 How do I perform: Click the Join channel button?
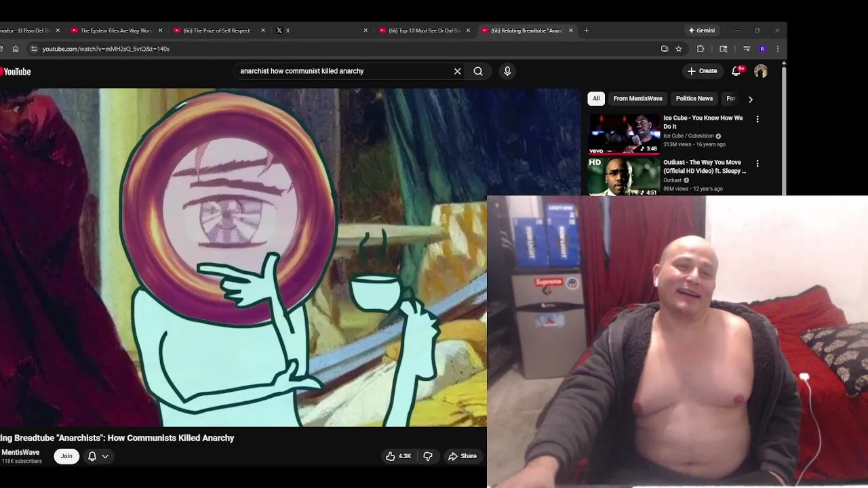[66, 456]
